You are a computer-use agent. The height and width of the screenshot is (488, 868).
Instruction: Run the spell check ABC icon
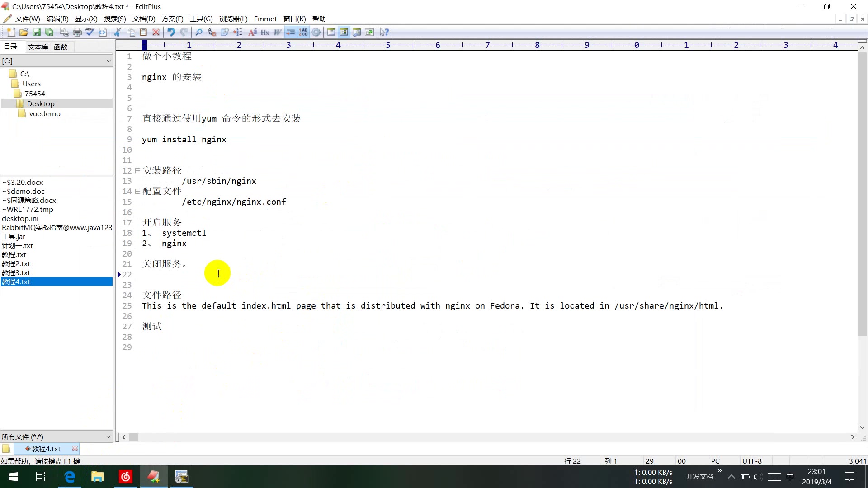coord(90,32)
